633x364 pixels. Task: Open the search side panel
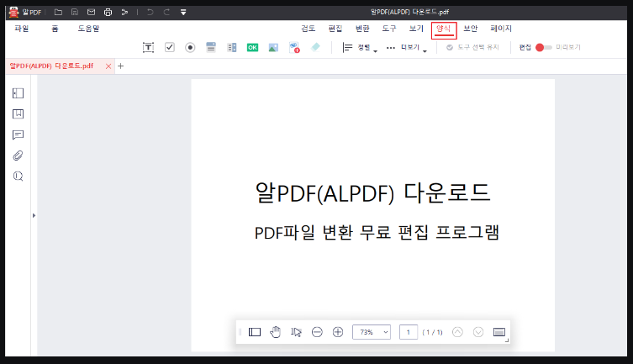coord(18,177)
